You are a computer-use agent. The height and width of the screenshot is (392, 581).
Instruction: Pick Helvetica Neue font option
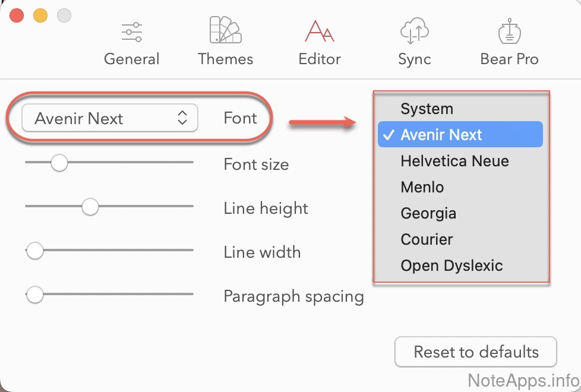coord(454,161)
